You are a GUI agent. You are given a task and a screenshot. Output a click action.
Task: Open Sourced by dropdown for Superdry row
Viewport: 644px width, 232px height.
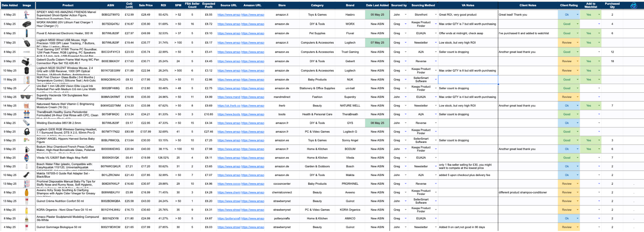pyautogui.click(x=406, y=97)
